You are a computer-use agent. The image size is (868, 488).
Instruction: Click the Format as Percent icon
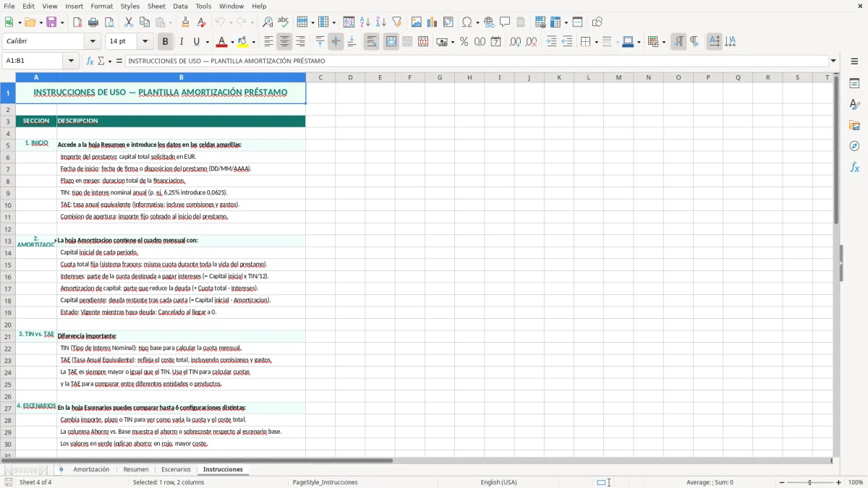coord(464,42)
